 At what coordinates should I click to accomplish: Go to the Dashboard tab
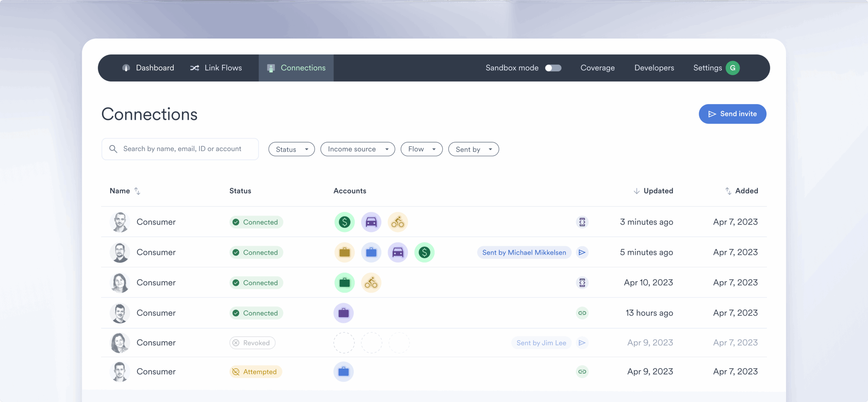(x=148, y=68)
